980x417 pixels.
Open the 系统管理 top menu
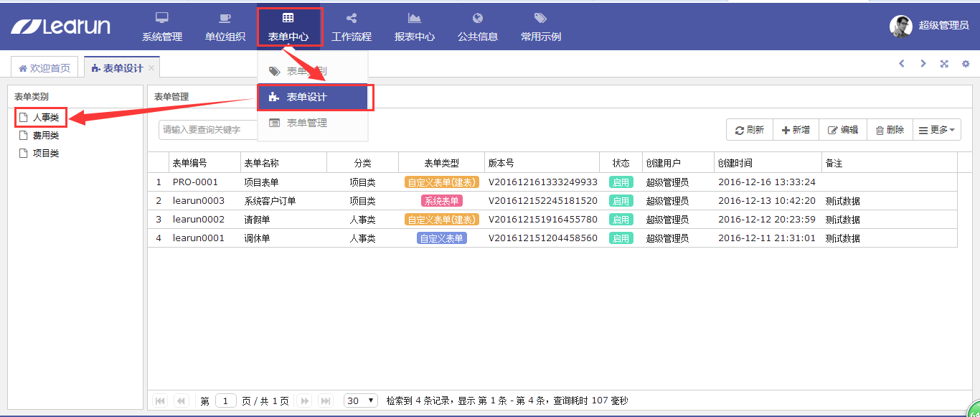[x=162, y=27]
